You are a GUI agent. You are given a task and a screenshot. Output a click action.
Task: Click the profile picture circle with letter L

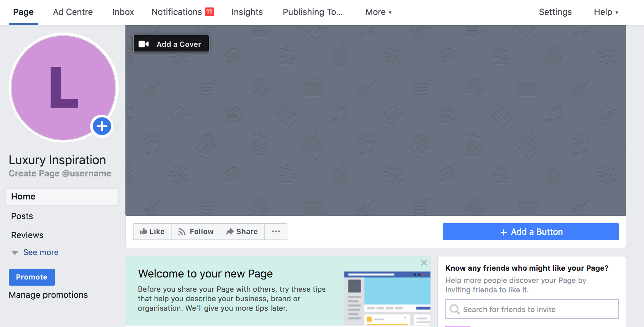point(64,88)
